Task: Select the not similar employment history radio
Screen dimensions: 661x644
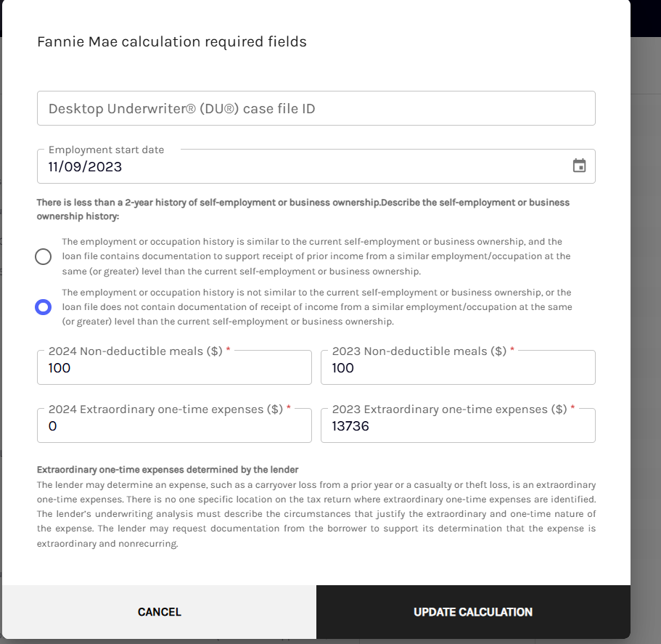Action: [x=43, y=307]
